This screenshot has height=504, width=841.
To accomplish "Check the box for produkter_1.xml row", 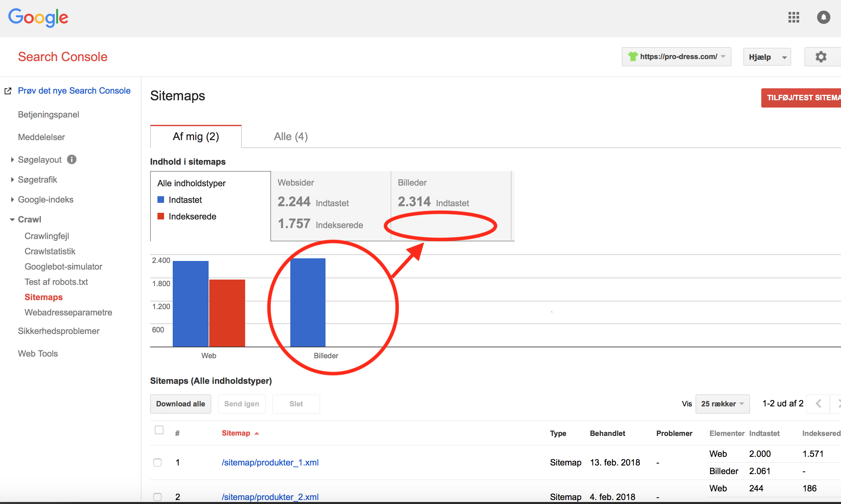I will 157,462.
